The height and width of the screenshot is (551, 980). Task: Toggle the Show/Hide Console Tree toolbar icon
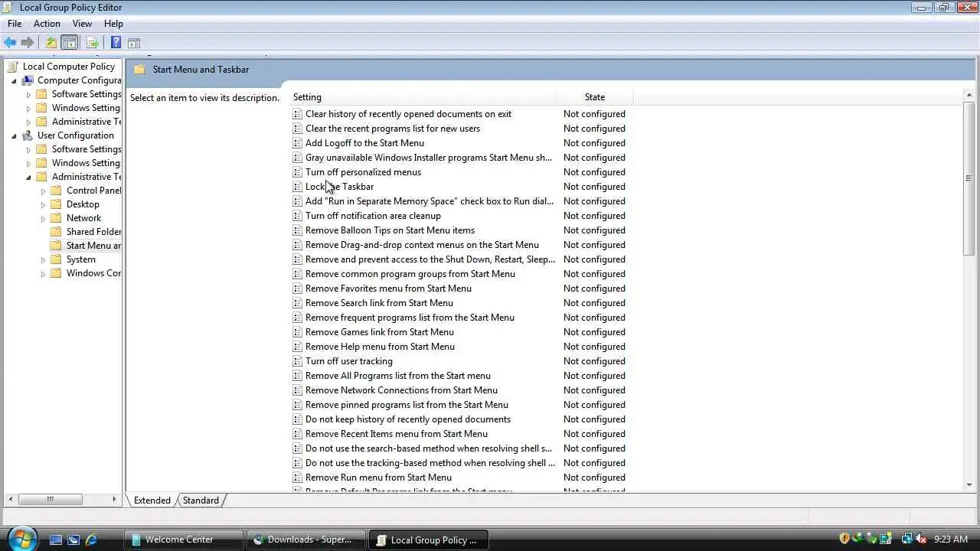pos(70,43)
